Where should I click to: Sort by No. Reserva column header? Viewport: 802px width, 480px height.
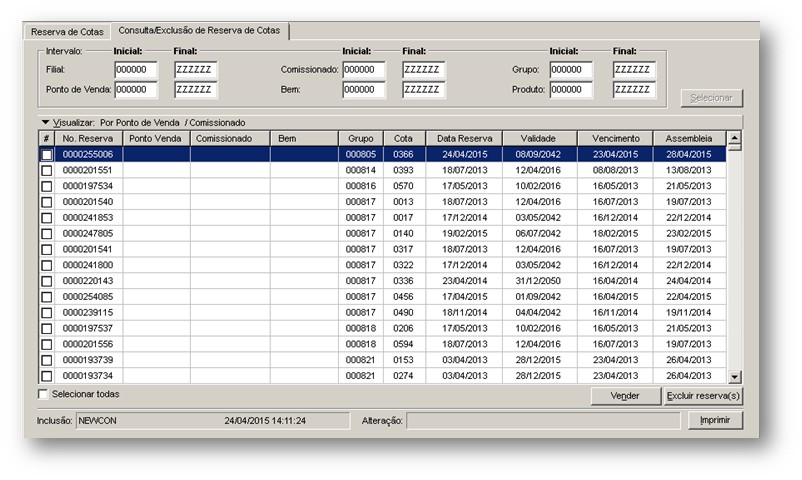click(x=88, y=139)
